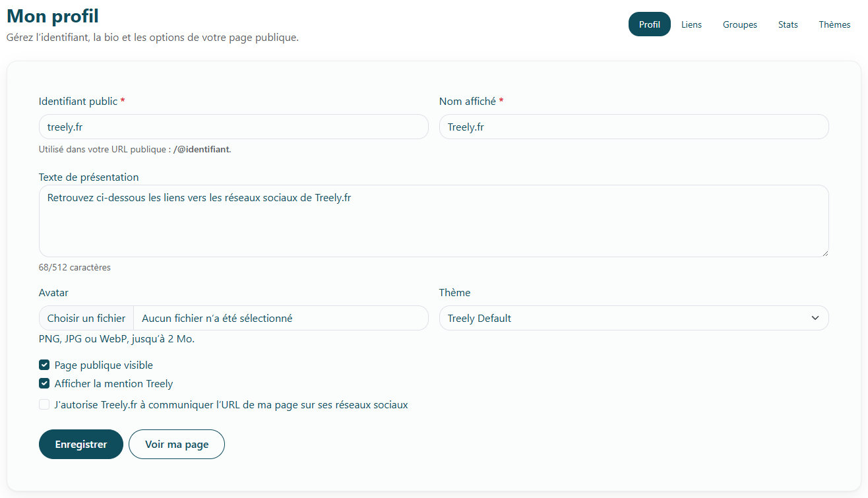Switch to the Thèmes tab
Screen dimensions: 868x498
coord(835,24)
